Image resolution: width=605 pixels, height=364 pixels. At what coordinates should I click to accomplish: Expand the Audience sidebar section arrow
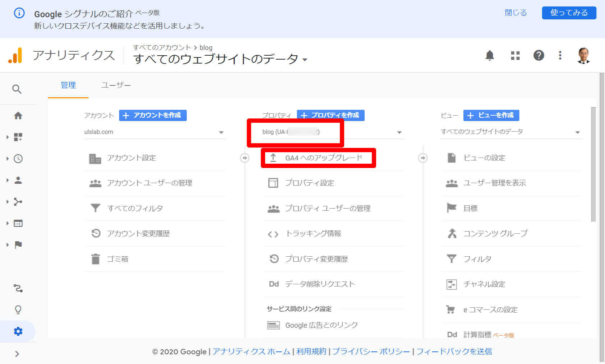(8, 180)
